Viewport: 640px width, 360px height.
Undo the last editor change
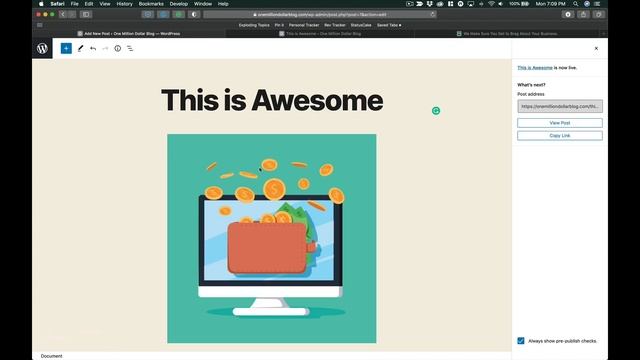click(93, 49)
